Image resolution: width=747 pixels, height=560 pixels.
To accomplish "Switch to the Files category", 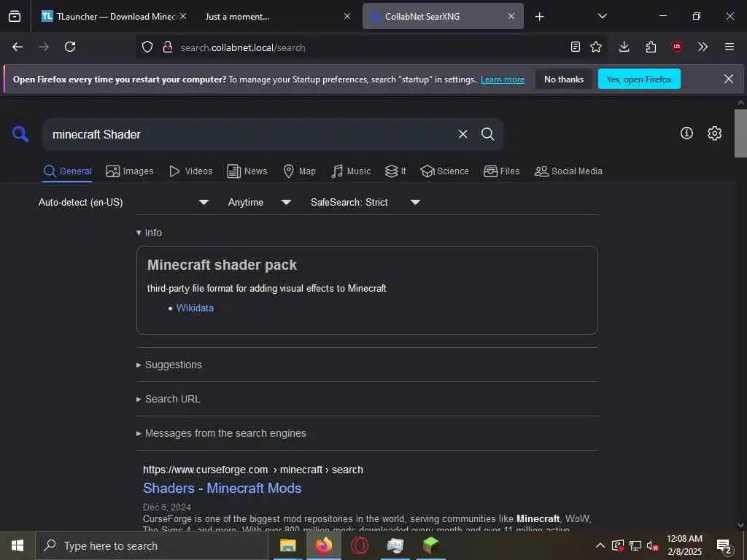I will 502,171.
